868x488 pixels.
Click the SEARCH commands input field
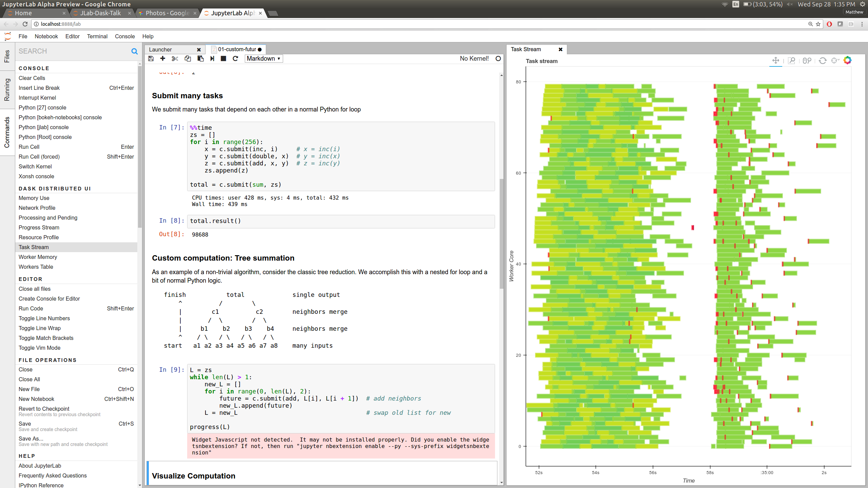(73, 51)
